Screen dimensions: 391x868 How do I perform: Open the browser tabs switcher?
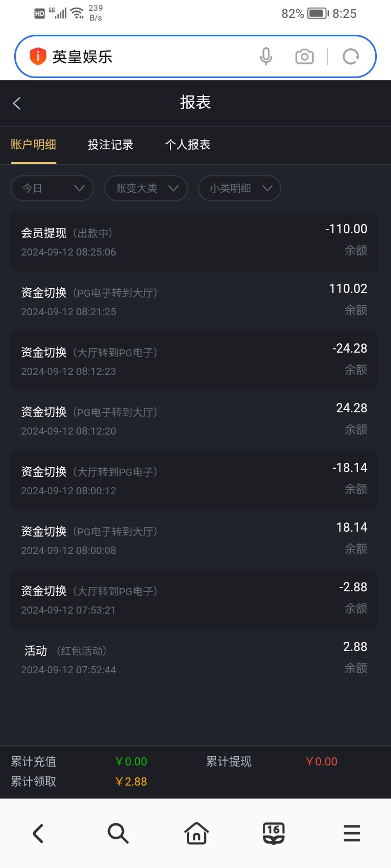tap(273, 833)
